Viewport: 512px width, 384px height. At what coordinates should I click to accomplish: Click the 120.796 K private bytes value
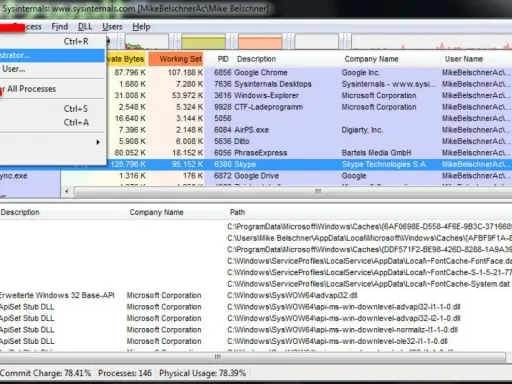128,164
